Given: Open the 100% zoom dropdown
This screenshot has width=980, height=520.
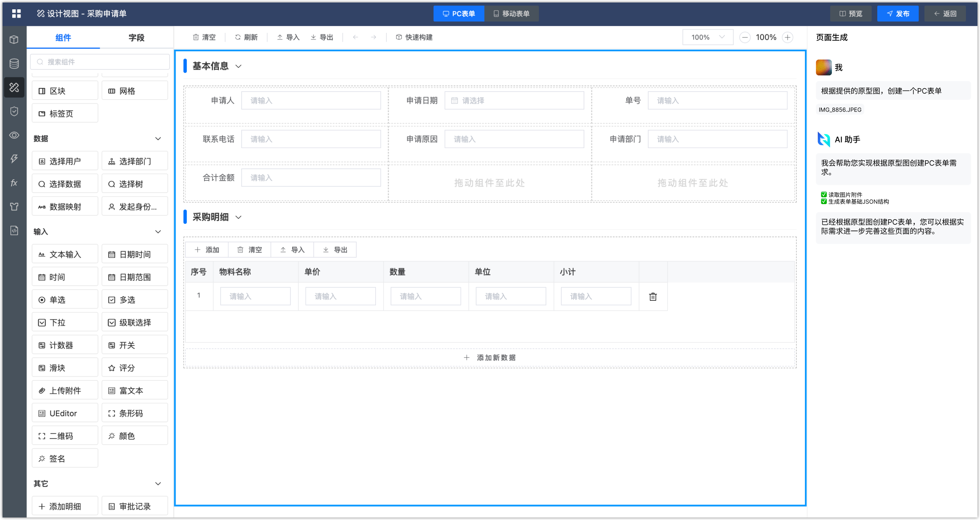Looking at the screenshot, I should pyautogui.click(x=708, y=37).
